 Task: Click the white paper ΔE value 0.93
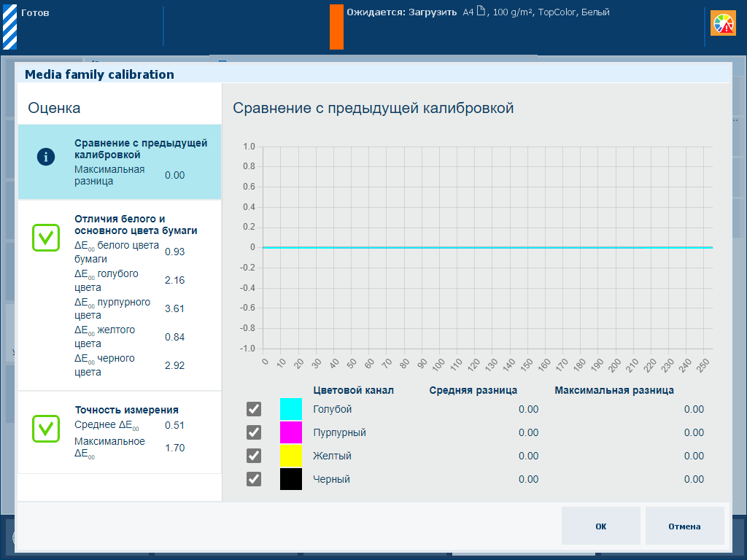(x=175, y=252)
